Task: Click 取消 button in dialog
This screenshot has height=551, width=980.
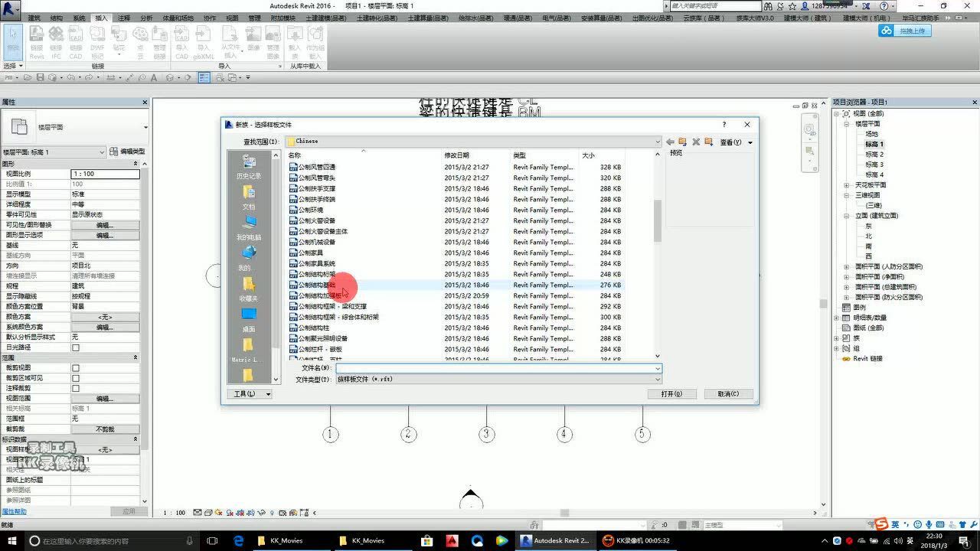Action: [728, 394]
